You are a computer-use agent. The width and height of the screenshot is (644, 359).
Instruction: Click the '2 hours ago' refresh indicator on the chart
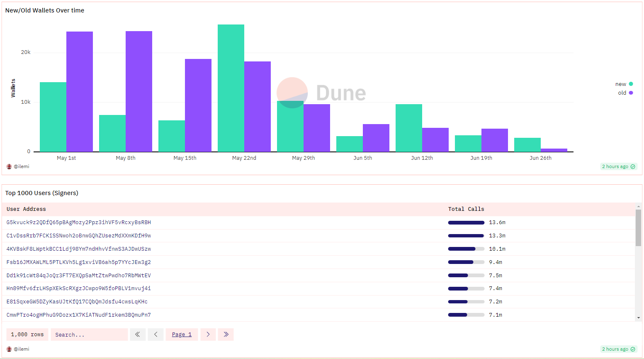(615, 166)
